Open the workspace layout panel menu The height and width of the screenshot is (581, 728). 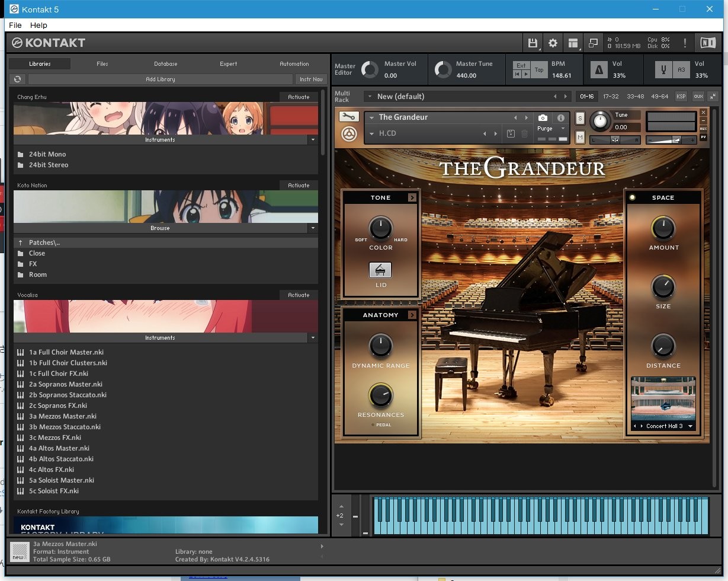coord(573,43)
